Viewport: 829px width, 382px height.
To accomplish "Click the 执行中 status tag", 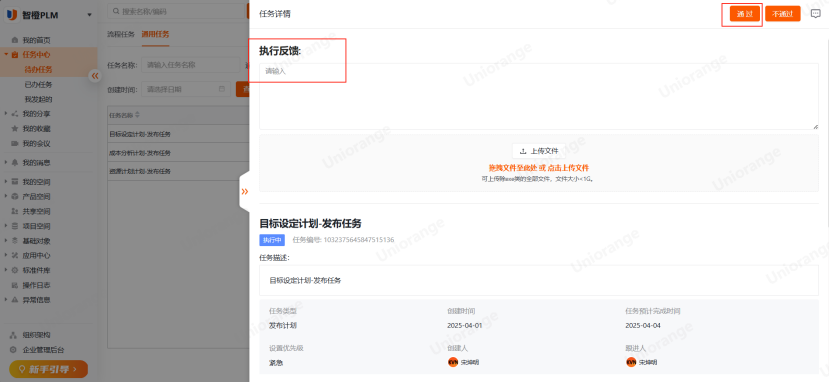I will coord(272,240).
